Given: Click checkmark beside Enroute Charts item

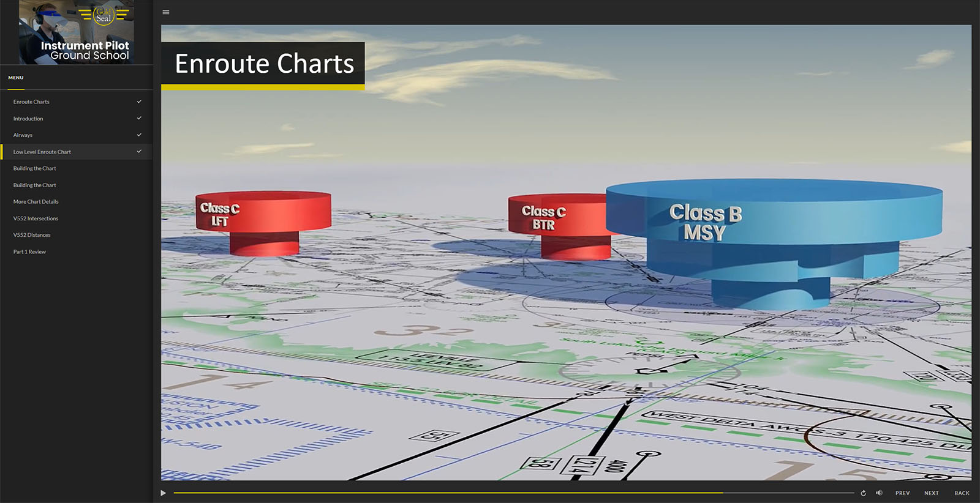Looking at the screenshot, I should (139, 102).
